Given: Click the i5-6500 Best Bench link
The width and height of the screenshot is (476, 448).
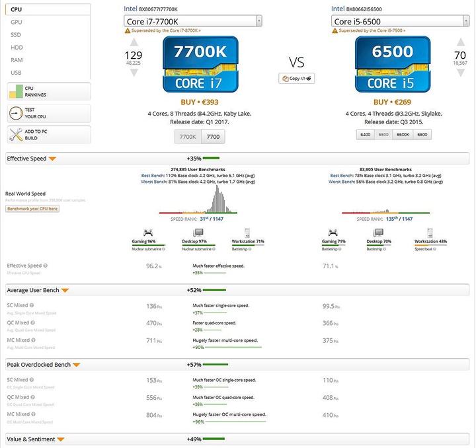Looking at the screenshot, I should (x=342, y=176).
